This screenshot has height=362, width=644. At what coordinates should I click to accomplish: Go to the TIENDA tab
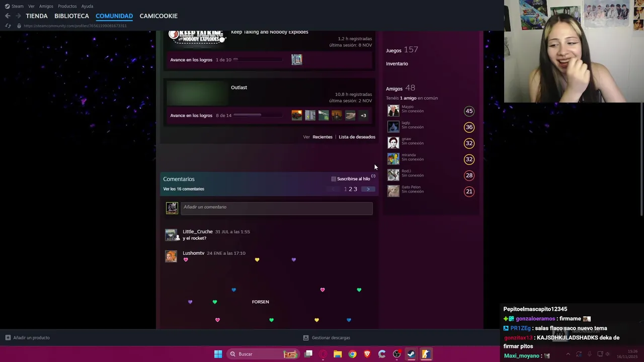(36, 16)
